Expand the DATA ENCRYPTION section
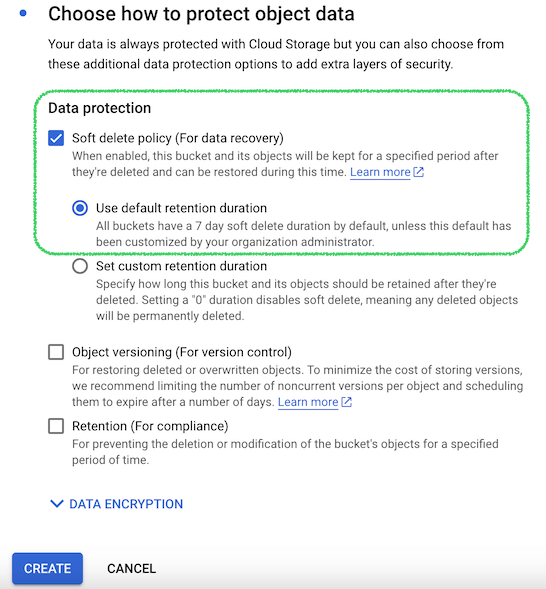 pyautogui.click(x=116, y=504)
